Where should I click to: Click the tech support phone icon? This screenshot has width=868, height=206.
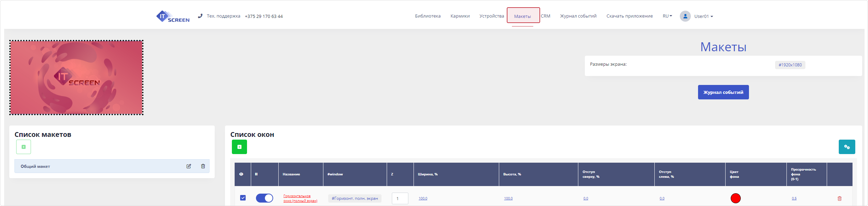pyautogui.click(x=200, y=16)
